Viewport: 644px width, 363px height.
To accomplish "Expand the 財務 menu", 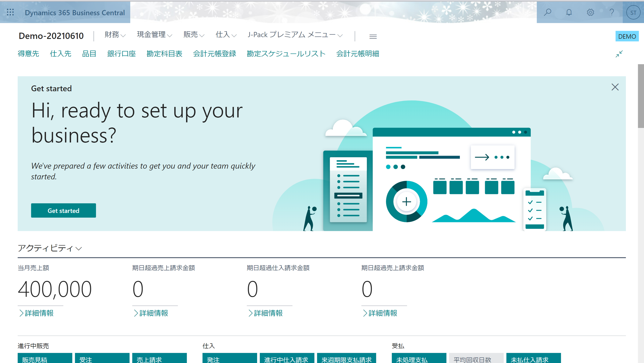I will point(115,35).
